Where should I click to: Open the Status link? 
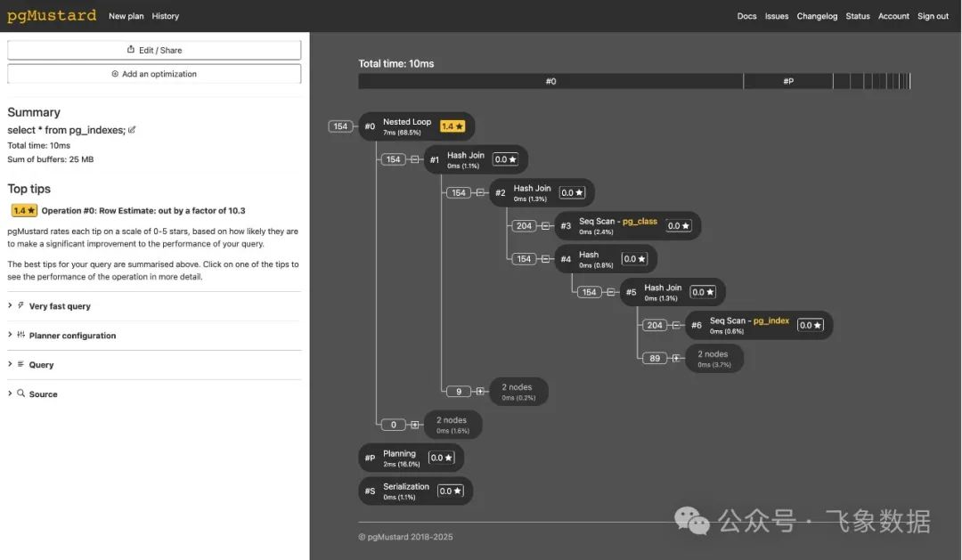click(857, 16)
